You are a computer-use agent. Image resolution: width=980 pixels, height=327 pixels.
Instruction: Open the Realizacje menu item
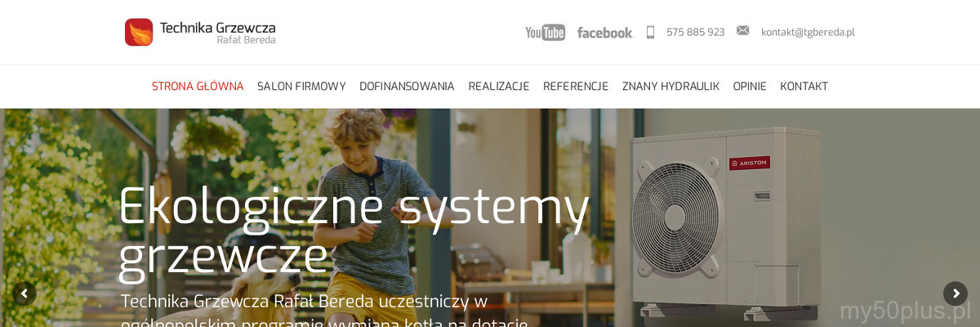pyautogui.click(x=499, y=87)
